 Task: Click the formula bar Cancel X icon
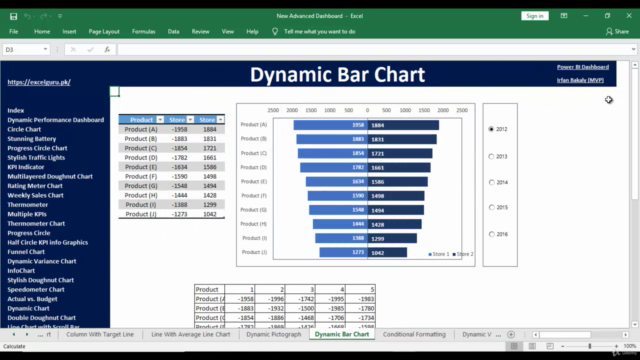click(x=73, y=49)
